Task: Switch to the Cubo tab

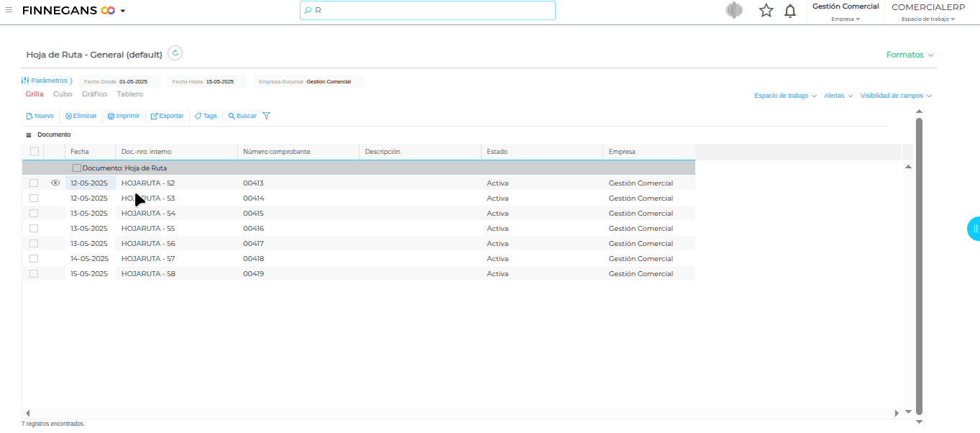Action: click(63, 94)
